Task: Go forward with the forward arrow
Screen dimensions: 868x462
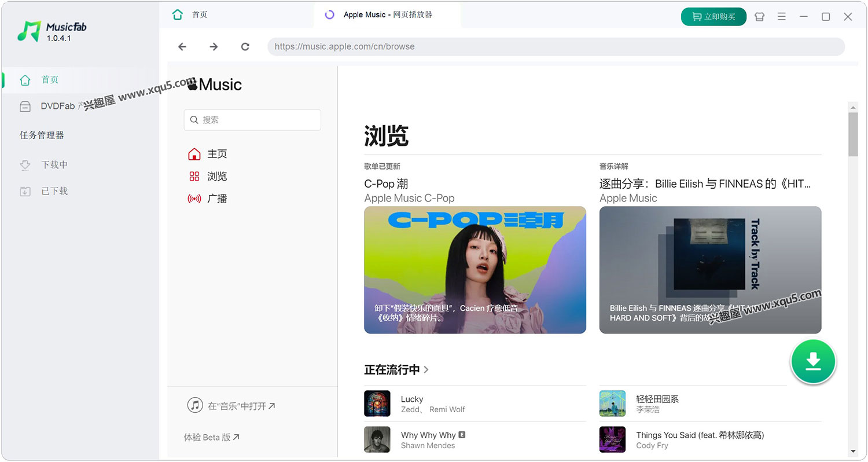Action: 214,47
